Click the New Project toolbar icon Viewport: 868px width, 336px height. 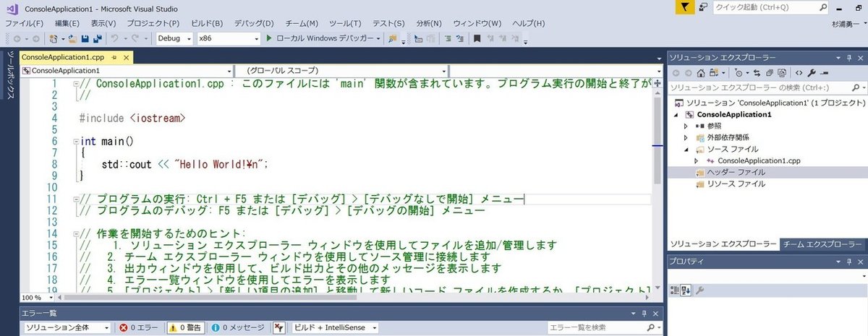[x=53, y=38]
